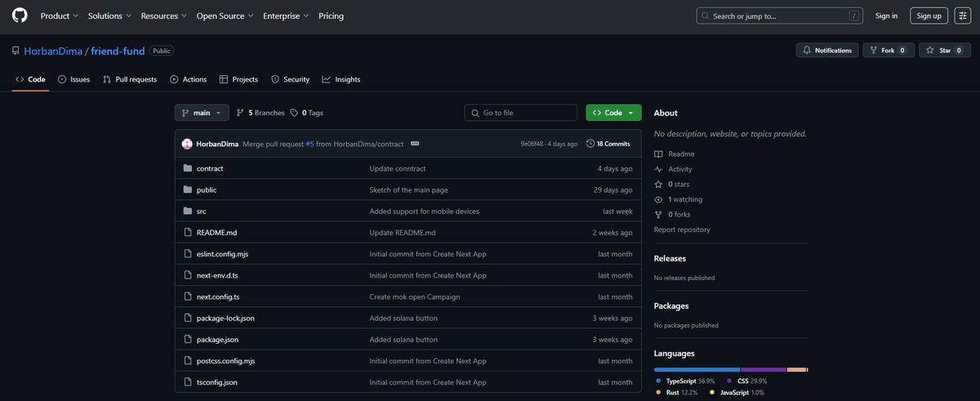Click the purple CSS language bar segment
Screen dimensions: 980x401
(764, 369)
